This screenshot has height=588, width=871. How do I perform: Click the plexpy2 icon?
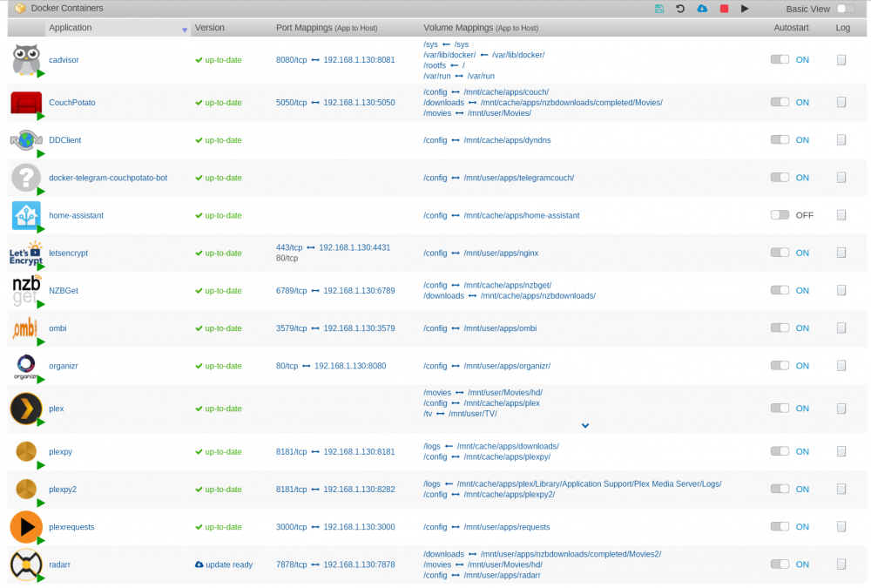(26, 489)
